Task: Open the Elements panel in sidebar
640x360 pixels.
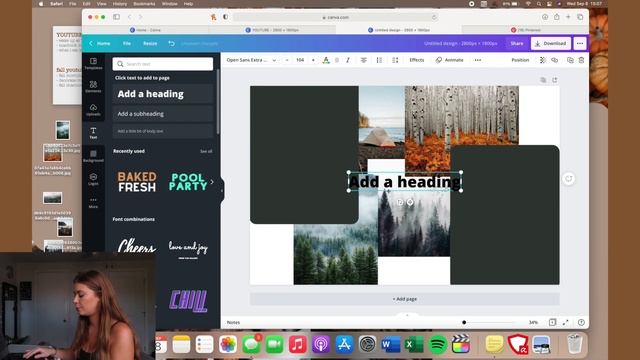Action: pos(93,86)
